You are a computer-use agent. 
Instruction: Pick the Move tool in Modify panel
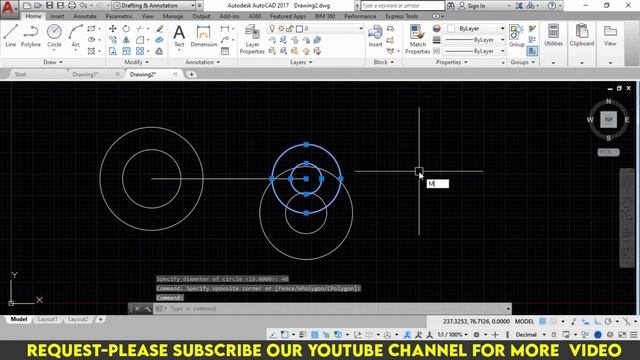click(x=113, y=29)
